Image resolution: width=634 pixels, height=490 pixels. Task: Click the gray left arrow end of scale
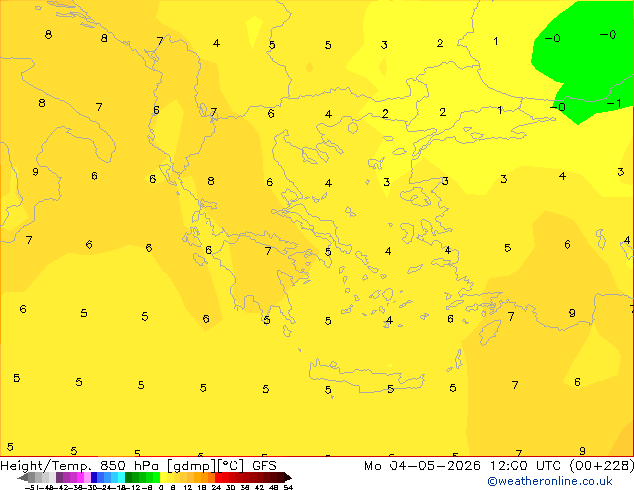click(23, 477)
